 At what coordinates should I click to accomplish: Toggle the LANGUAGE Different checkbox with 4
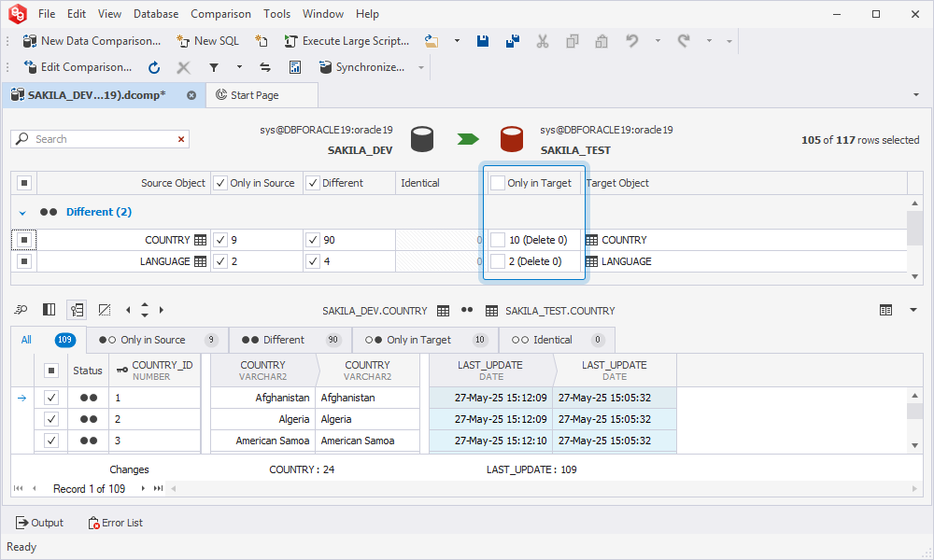coord(313,261)
